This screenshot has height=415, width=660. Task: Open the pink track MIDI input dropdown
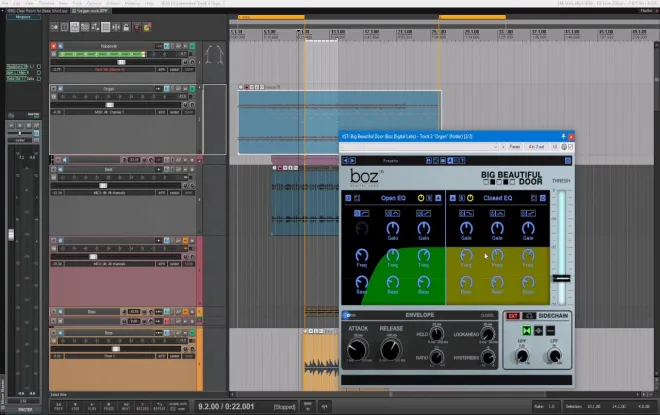coord(110,264)
